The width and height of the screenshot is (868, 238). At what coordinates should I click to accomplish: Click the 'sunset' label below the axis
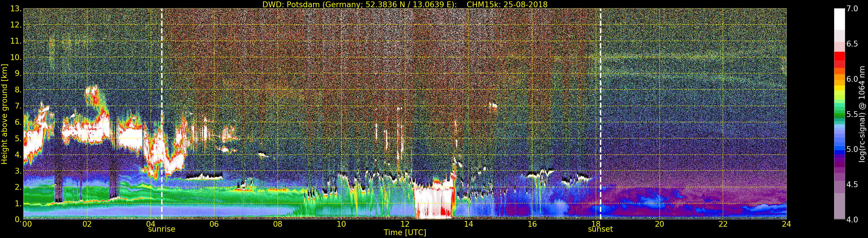click(600, 229)
